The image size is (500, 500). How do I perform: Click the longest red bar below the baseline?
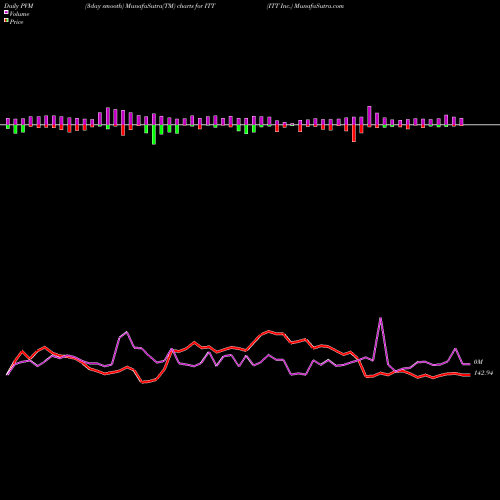point(354,133)
